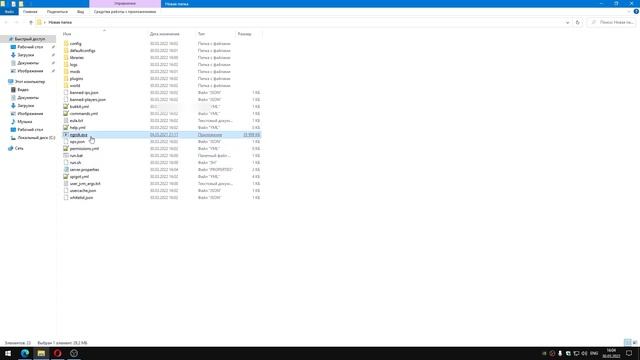Select run.sh file

[x=76, y=162]
